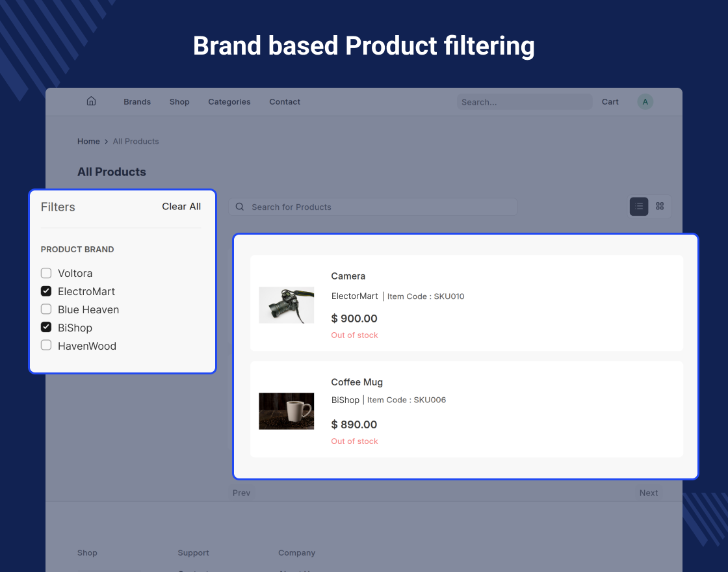The image size is (728, 572).
Task: Click the $ 900.00 price text
Action: click(354, 318)
